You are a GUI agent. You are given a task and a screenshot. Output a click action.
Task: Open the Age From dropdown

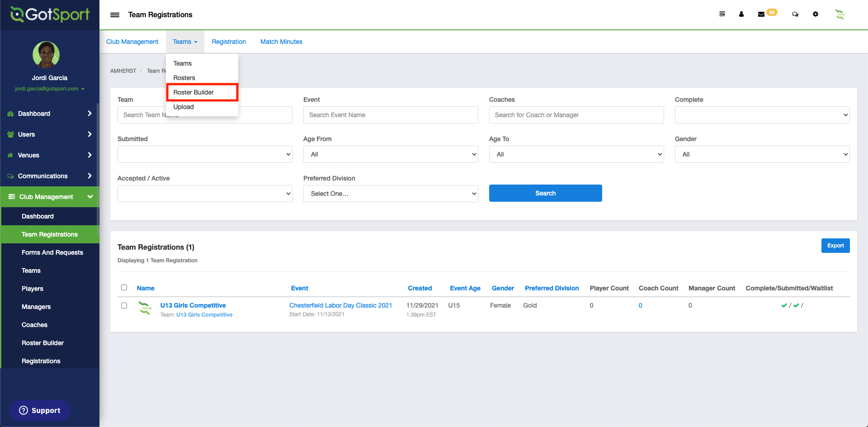pyautogui.click(x=391, y=154)
